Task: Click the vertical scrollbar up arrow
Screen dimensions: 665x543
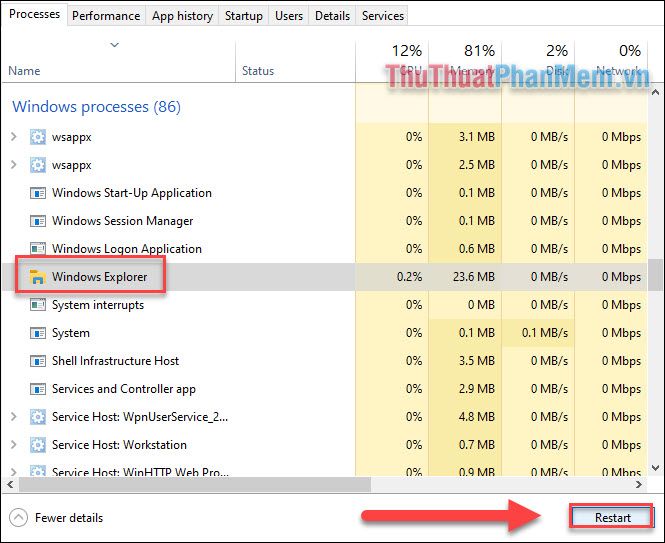Action: point(656,92)
